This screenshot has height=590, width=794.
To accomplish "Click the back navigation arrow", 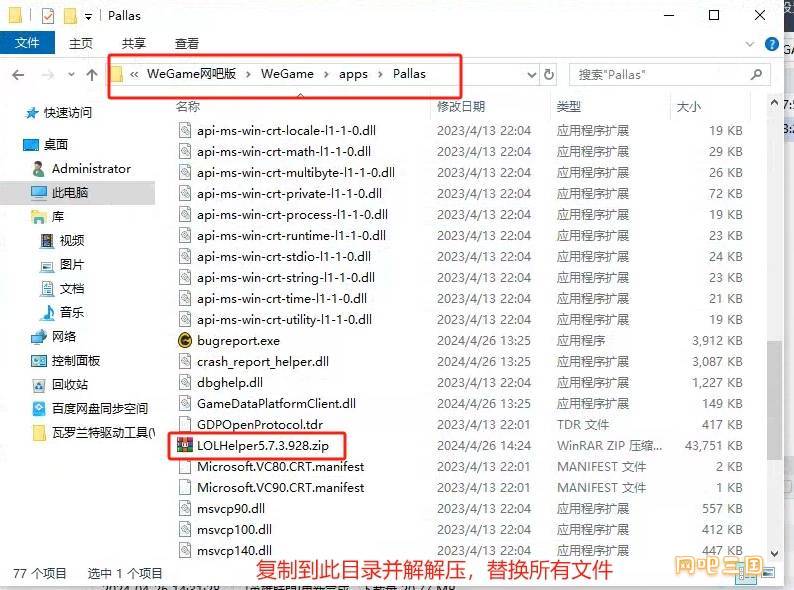I will click(x=18, y=75).
